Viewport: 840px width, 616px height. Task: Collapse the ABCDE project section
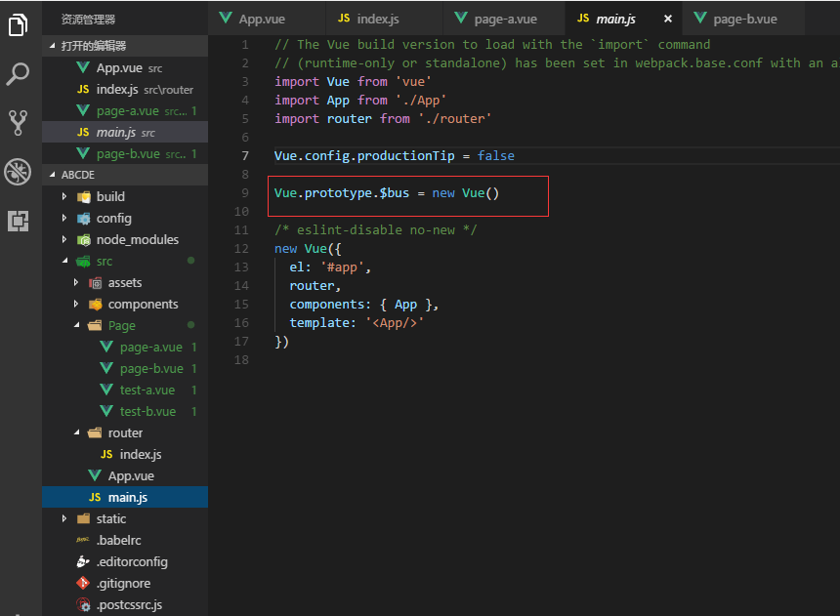click(x=78, y=175)
